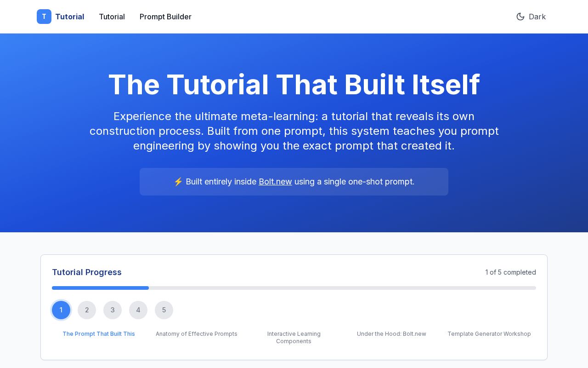Jump to step 3 circle
The image size is (588, 368).
click(x=113, y=310)
